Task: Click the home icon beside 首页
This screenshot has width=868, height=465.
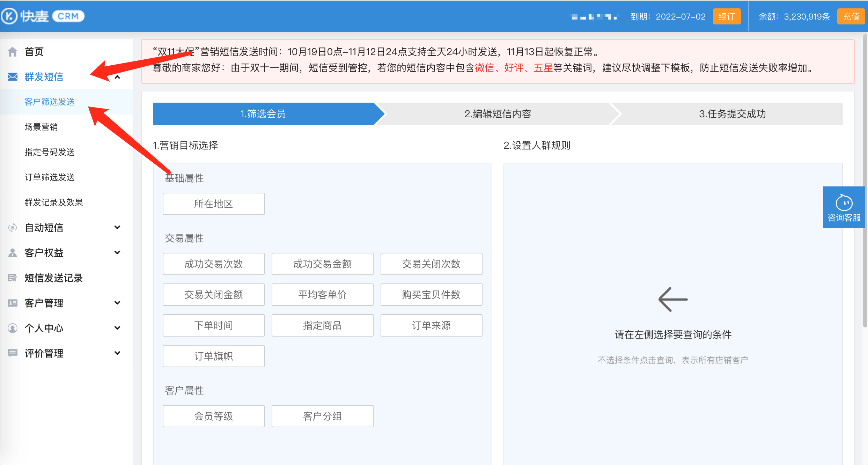Action: pyautogui.click(x=13, y=52)
